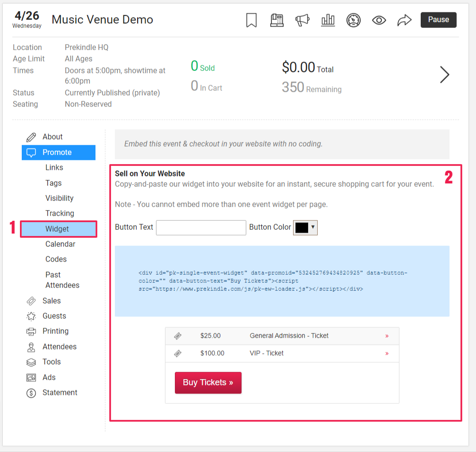Open Past Attendees submenu item
Screen dimensions: 476x452
[x=62, y=280]
